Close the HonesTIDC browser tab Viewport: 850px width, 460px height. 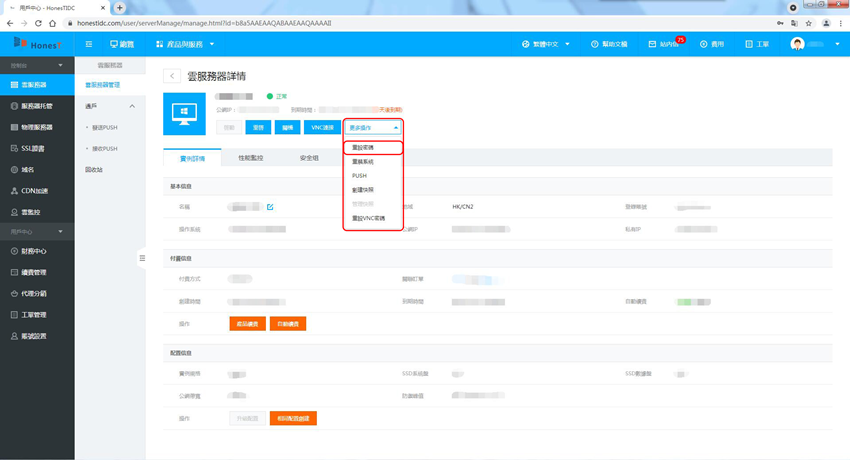click(102, 8)
